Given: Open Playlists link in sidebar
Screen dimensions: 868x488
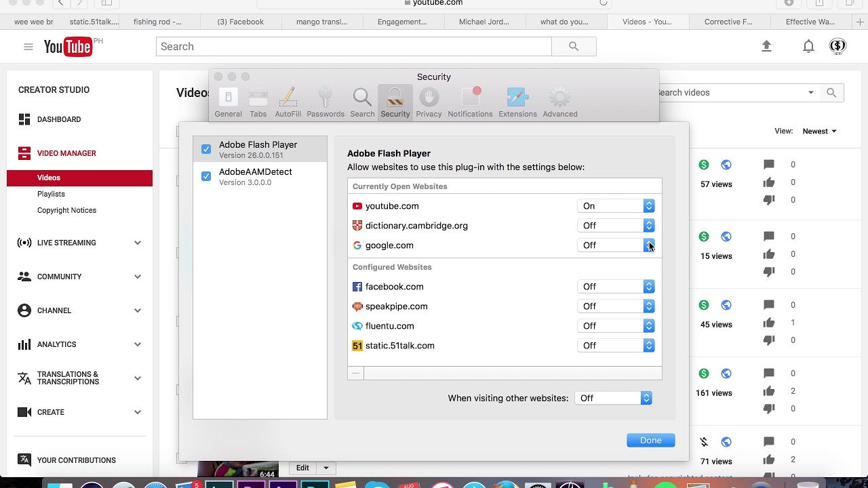Looking at the screenshot, I should pyautogui.click(x=51, y=194).
